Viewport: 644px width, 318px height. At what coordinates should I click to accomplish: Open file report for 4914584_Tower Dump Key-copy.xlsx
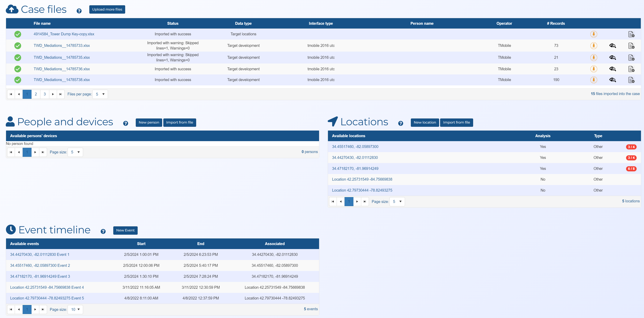(631, 34)
